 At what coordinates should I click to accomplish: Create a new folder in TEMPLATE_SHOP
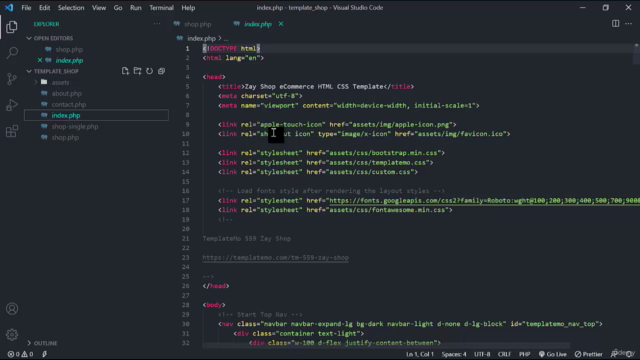(138, 71)
